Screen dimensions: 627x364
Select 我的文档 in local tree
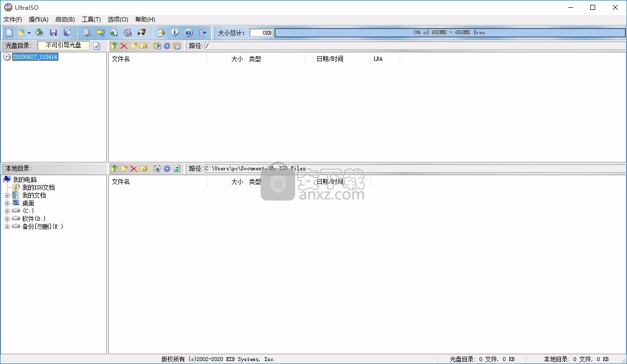(x=34, y=195)
